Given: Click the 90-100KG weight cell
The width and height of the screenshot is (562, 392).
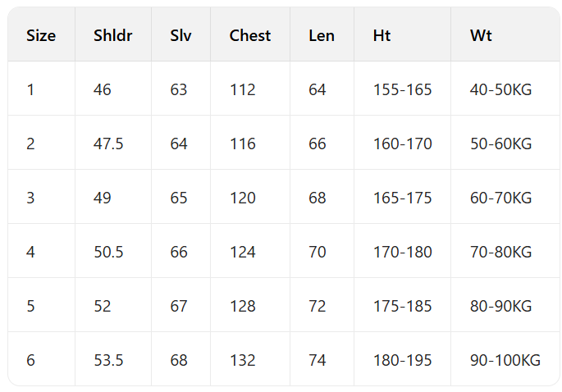Looking at the screenshot, I should pyautogui.click(x=505, y=360).
